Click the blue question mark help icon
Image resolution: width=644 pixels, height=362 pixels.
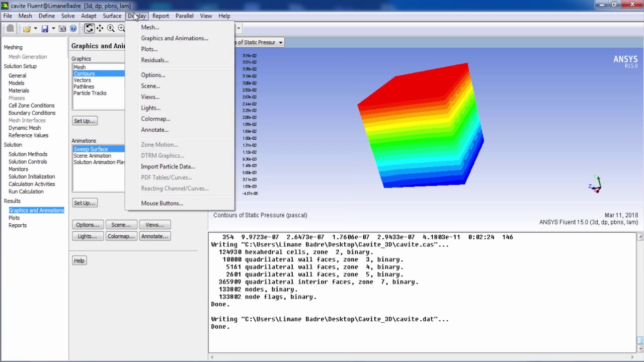pos(73,29)
